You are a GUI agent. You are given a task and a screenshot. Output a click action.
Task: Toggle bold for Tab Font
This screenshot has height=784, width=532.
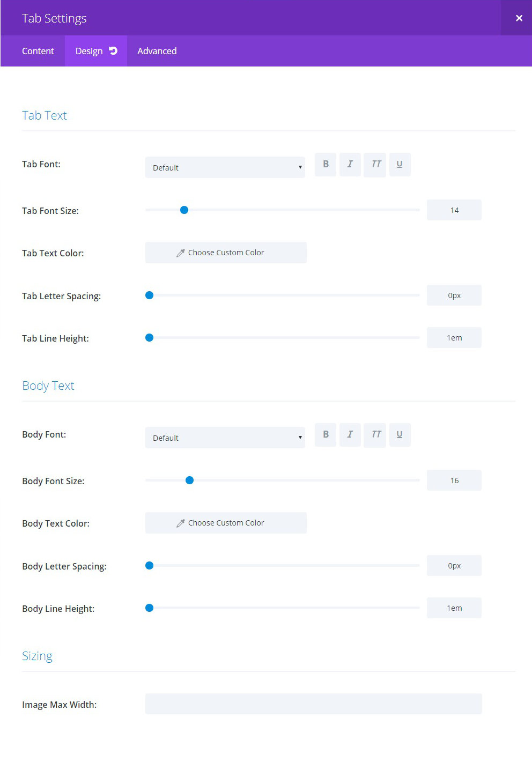(326, 165)
